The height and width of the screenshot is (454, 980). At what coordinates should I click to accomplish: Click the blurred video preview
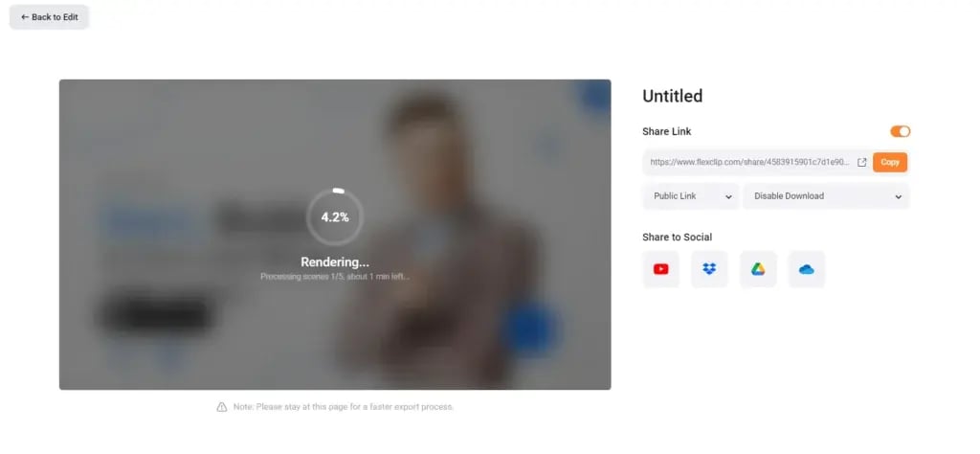[335, 235]
